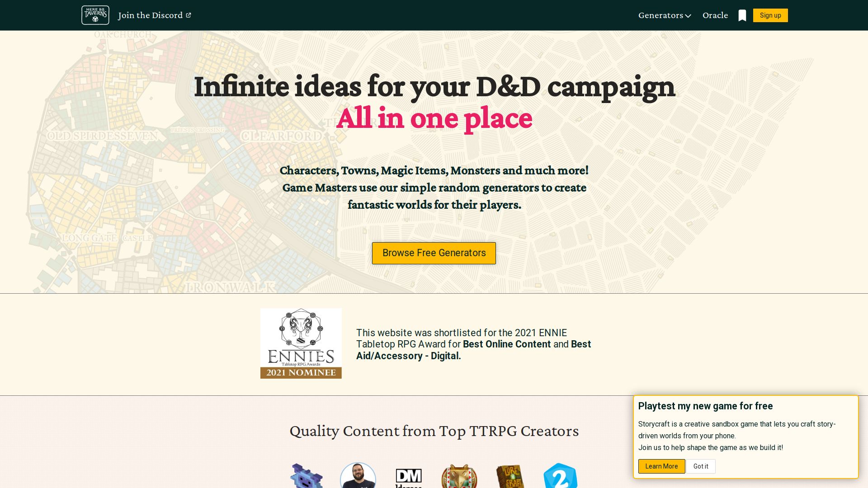Click the Sign up button
868x488 pixels.
770,15
